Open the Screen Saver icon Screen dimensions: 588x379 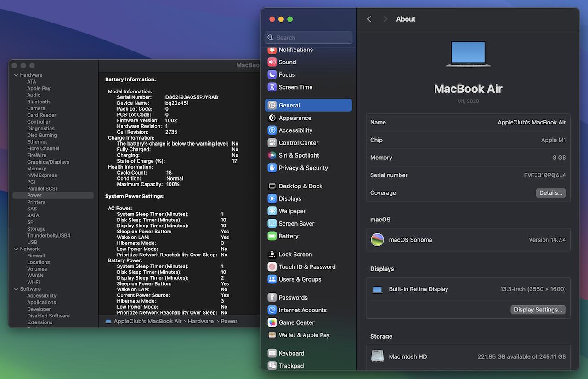272,223
